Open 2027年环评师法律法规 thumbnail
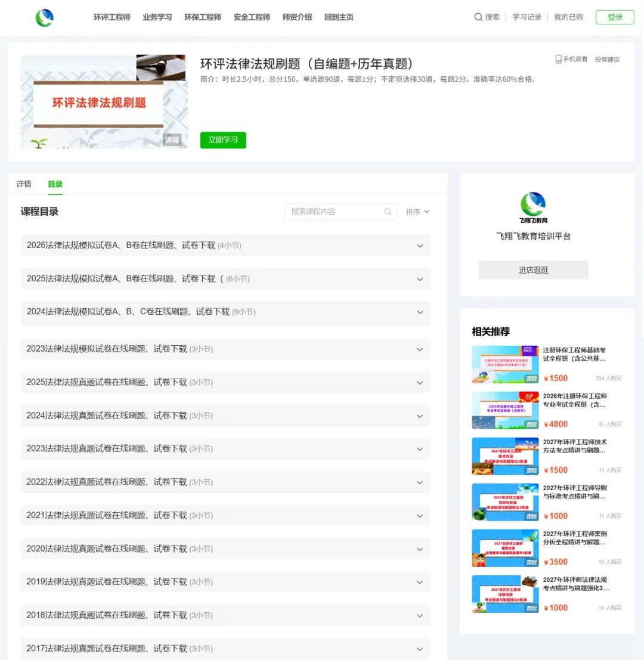The width and height of the screenshot is (644, 660). (505, 594)
